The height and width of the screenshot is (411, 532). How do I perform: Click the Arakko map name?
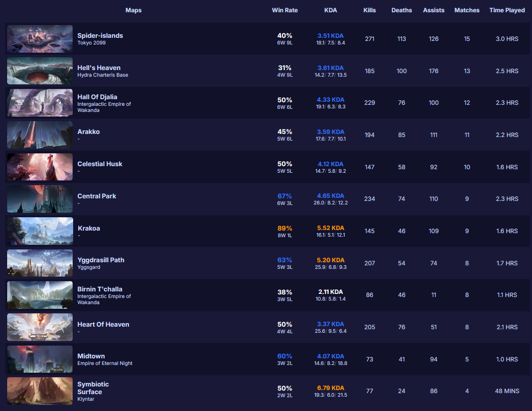point(88,131)
